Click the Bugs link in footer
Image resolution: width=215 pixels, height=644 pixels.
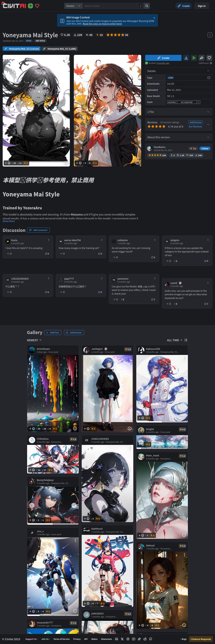tap(184, 639)
